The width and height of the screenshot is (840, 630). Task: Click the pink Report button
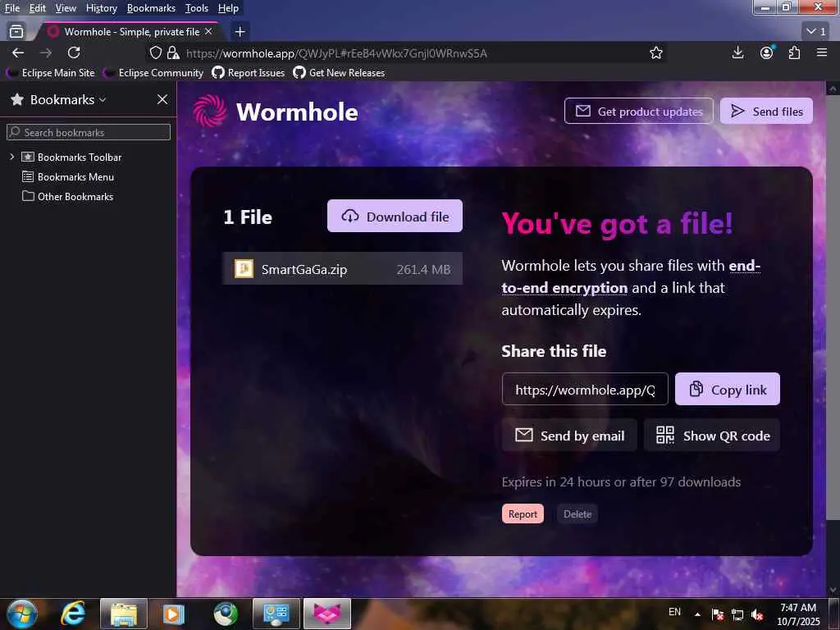(x=523, y=514)
